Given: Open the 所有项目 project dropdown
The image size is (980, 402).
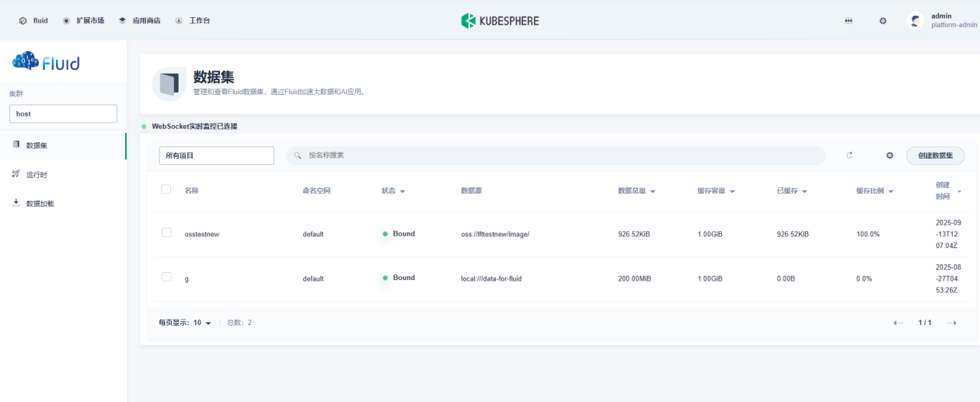Looking at the screenshot, I should pos(216,156).
